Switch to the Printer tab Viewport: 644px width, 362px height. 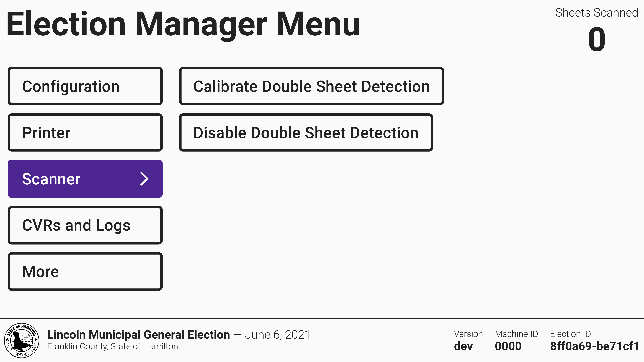pos(85,132)
